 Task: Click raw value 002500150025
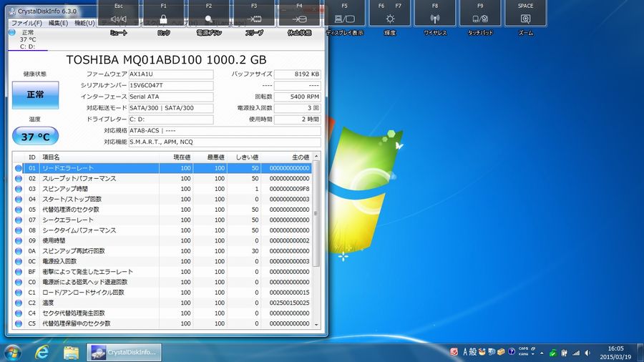(x=290, y=303)
